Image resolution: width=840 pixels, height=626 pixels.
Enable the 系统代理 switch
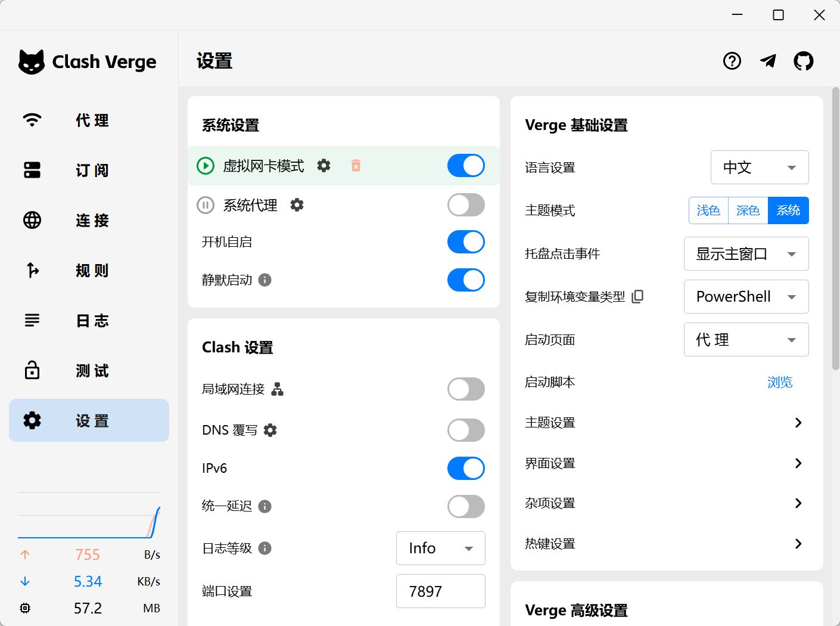466,205
